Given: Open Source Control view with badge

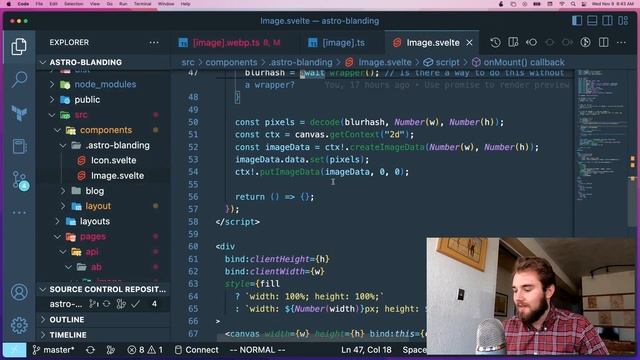Looking at the screenshot, I should (20, 180).
